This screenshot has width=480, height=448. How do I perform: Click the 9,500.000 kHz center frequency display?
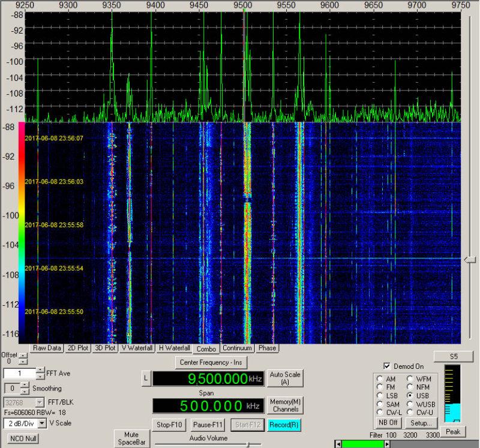coord(208,379)
